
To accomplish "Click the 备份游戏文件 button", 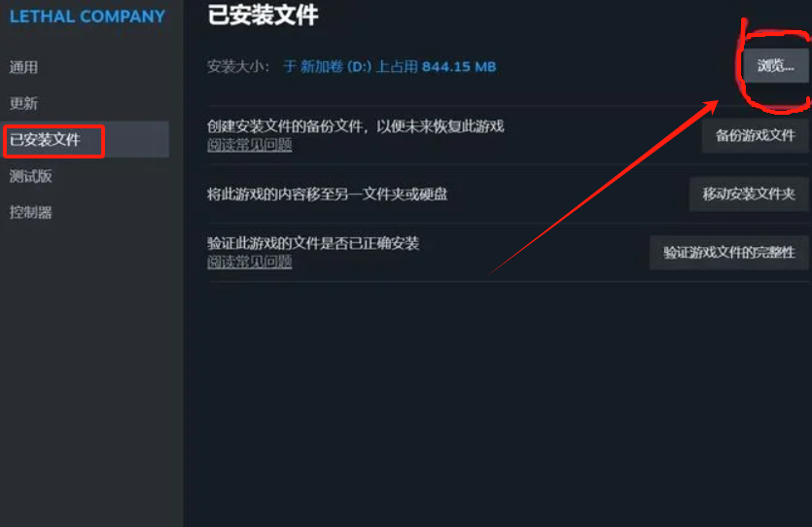I will click(755, 135).
